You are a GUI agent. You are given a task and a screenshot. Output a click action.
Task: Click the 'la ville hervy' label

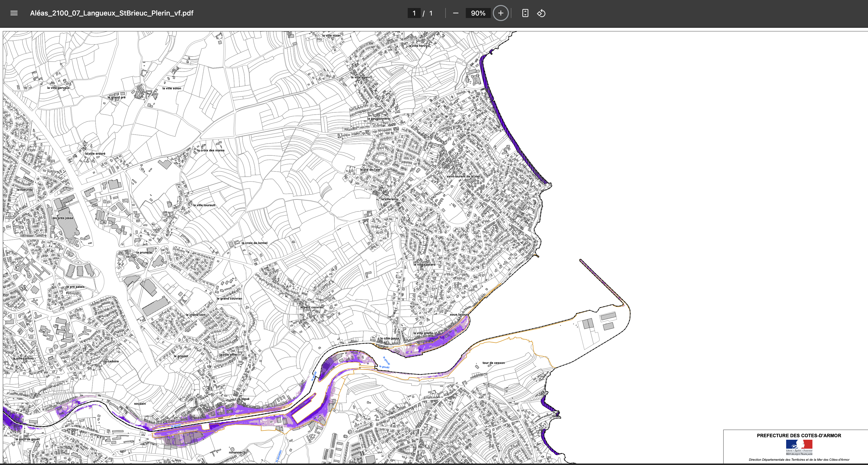coord(418,46)
